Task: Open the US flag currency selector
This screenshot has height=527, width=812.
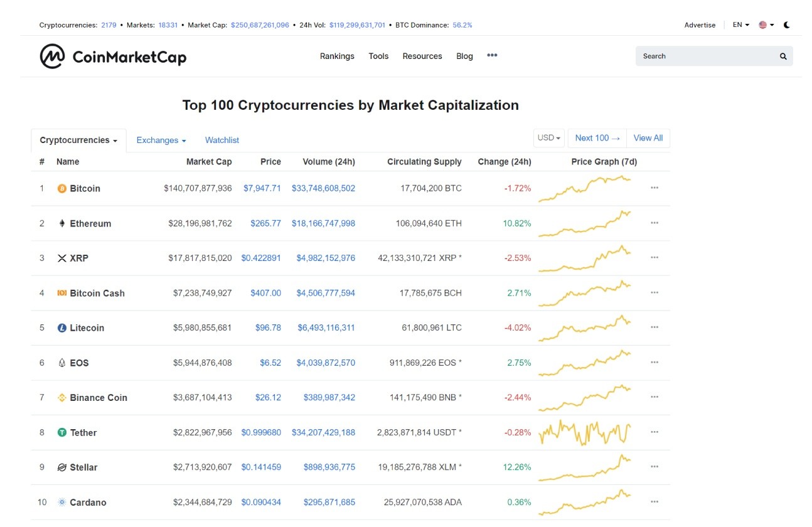Action: coord(766,25)
